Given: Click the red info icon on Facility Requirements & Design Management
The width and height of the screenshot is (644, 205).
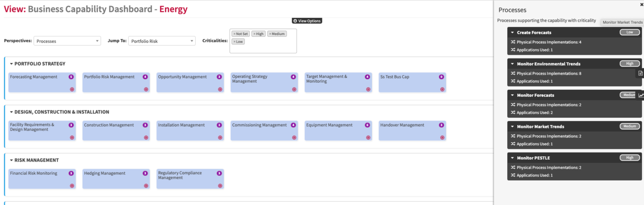Looking at the screenshot, I should pos(72,137).
